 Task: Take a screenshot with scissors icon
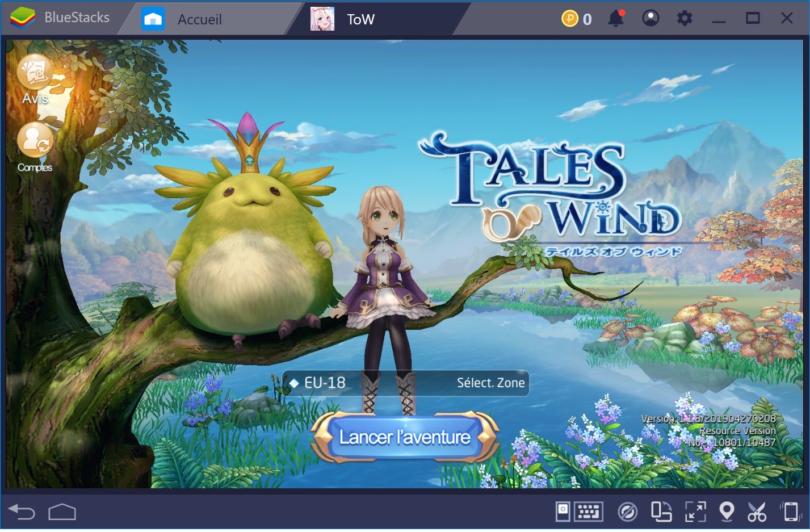coord(757,512)
